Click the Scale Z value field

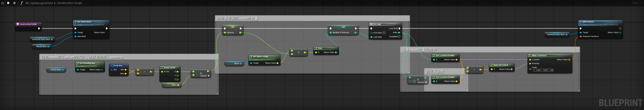[x=550, y=70]
